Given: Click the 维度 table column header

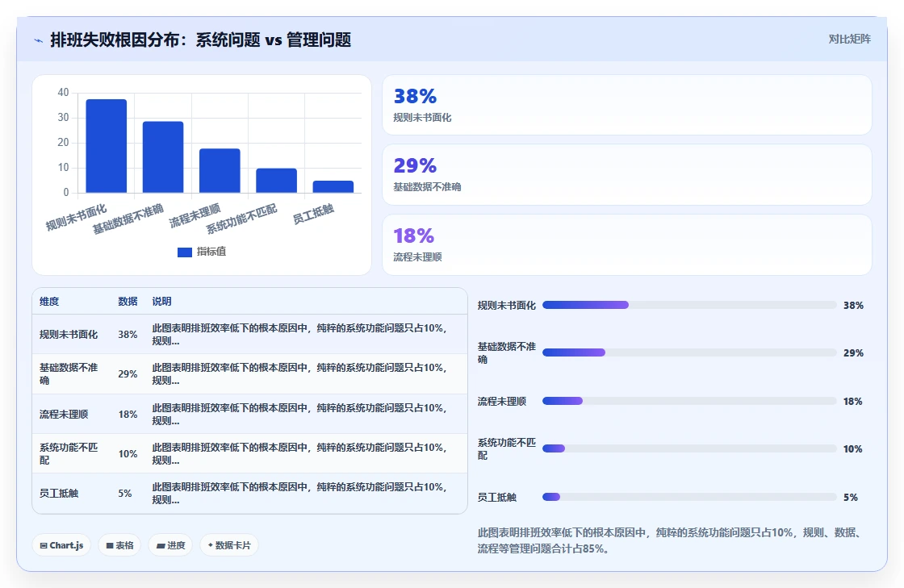Looking at the screenshot, I should (49, 301).
